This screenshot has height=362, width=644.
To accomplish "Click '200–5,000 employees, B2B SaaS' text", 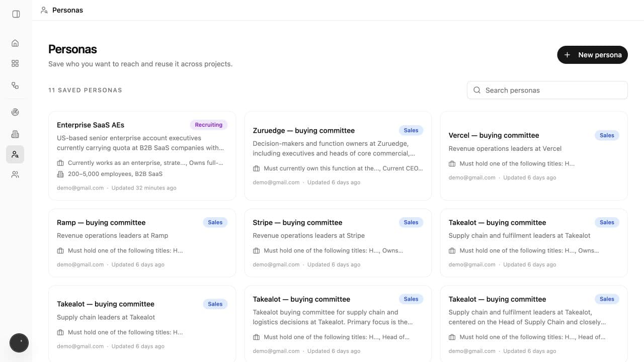I will click(115, 174).
